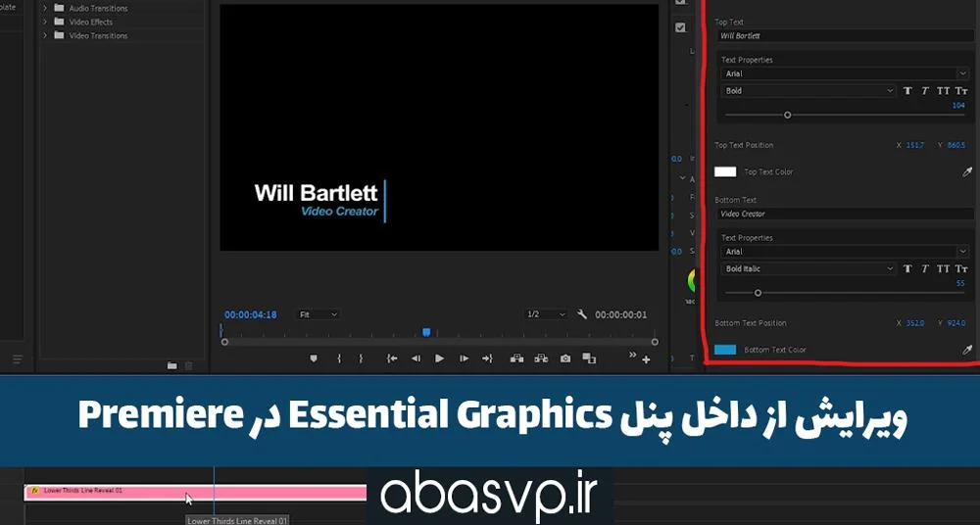Click the Bottom Text font size slider handle
The image size is (980, 525).
coord(759,293)
